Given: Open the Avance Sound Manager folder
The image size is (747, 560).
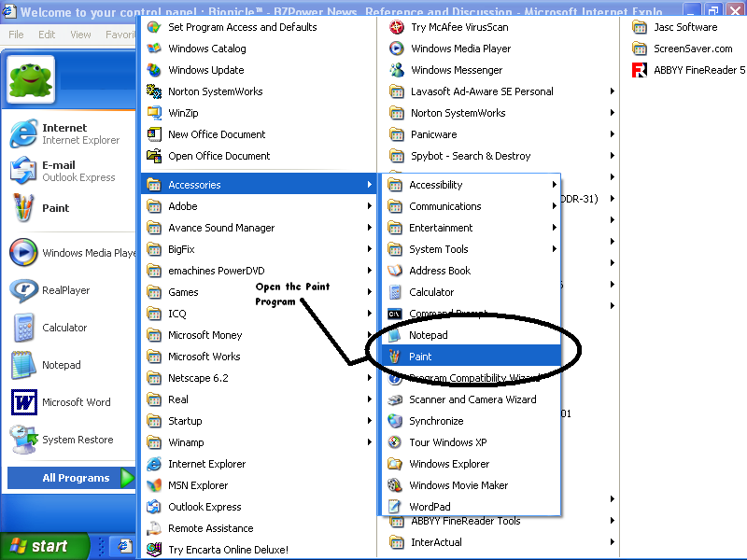Looking at the screenshot, I should [x=259, y=228].
